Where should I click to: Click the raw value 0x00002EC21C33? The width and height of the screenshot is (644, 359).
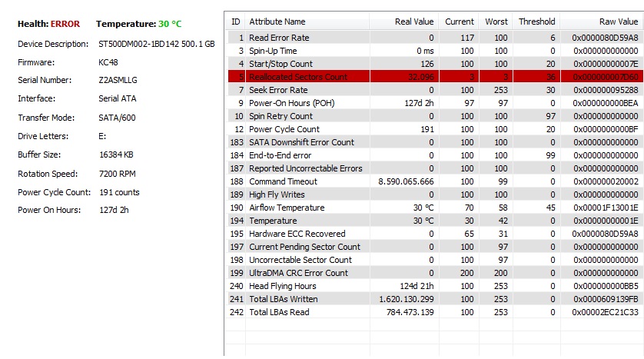pyautogui.click(x=605, y=312)
